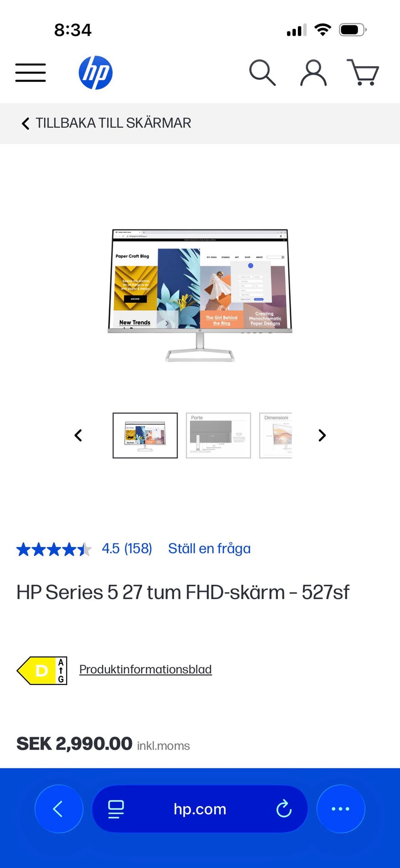Show previous thumbnail with left chevron
The image size is (400, 868).
(78, 435)
